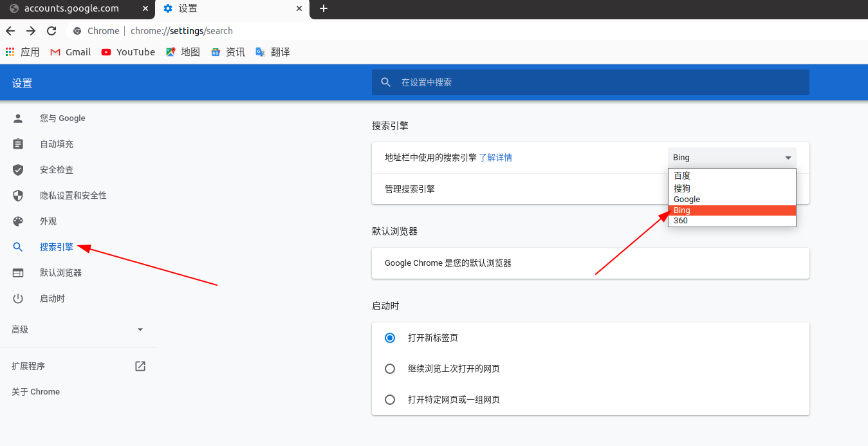Close the 设置 settings tab
The width and height of the screenshot is (868, 446).
point(299,8)
